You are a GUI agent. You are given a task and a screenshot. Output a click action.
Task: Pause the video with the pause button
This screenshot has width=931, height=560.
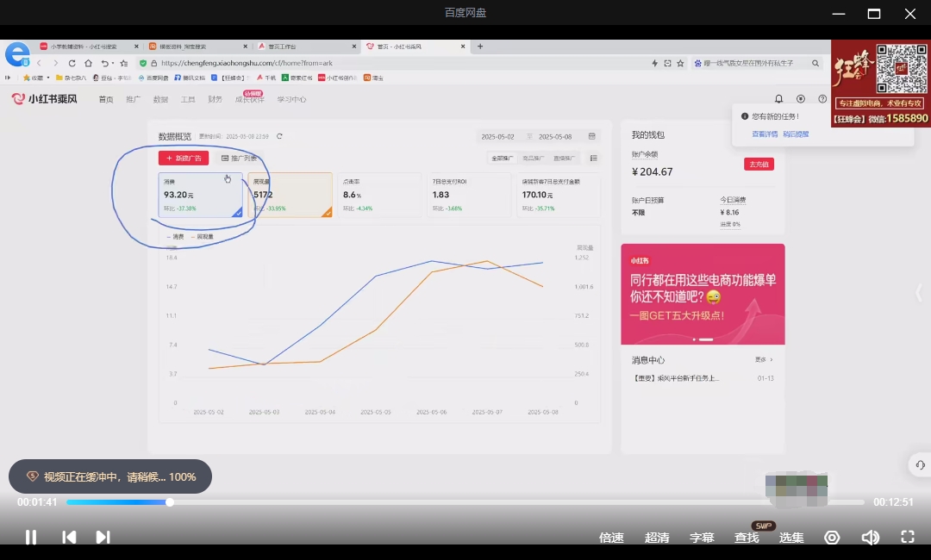[x=31, y=537]
